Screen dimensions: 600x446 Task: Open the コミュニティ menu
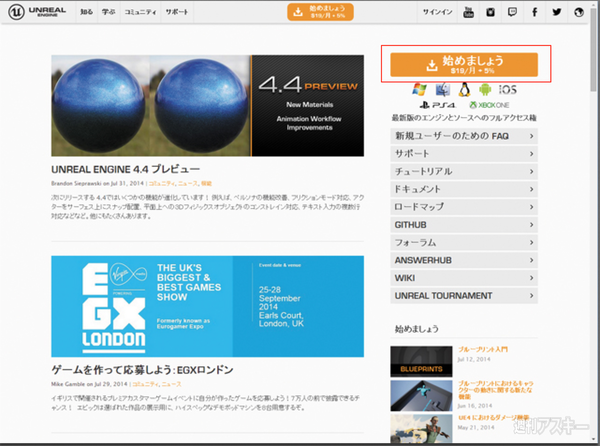click(x=140, y=12)
